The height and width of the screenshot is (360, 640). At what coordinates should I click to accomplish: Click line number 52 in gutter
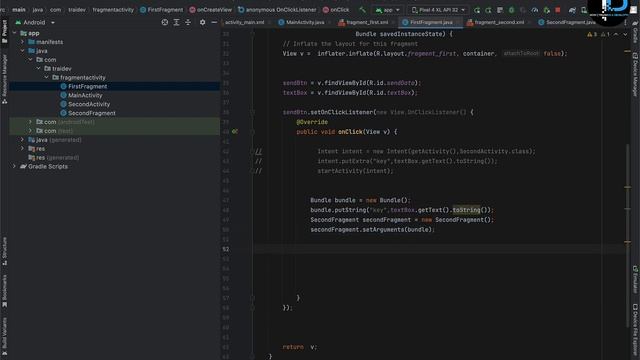[226, 249]
